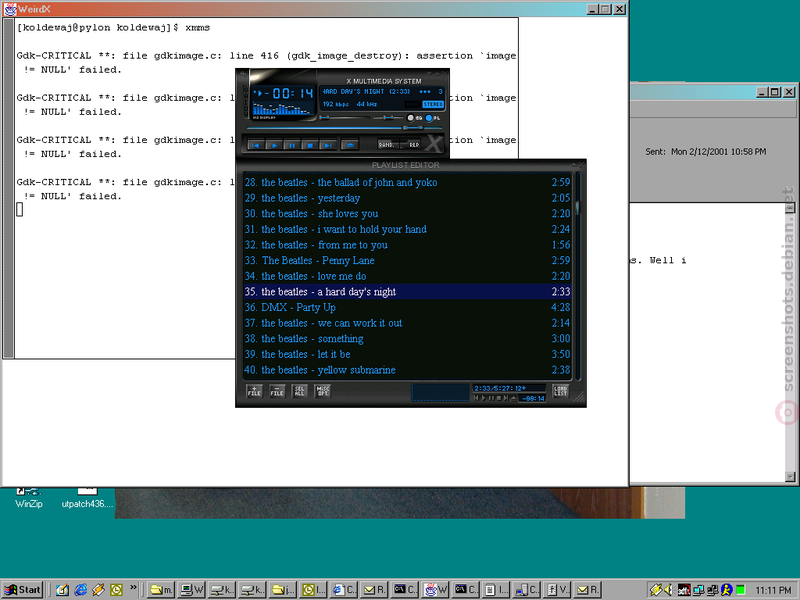The image size is (800, 600).
Task: Click the Playlist Editor title bar
Action: [x=406, y=165]
